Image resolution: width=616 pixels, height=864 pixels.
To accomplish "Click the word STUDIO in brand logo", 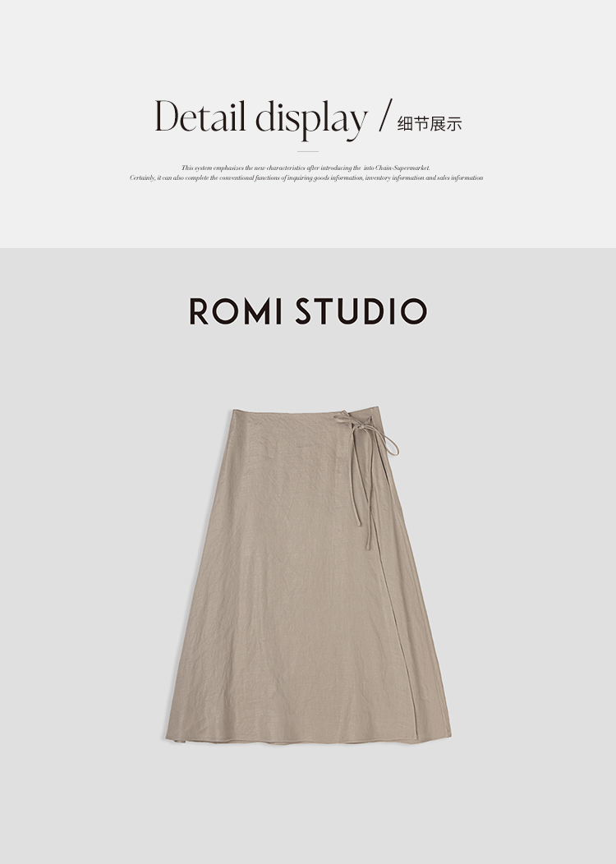I will pyautogui.click(x=361, y=311).
